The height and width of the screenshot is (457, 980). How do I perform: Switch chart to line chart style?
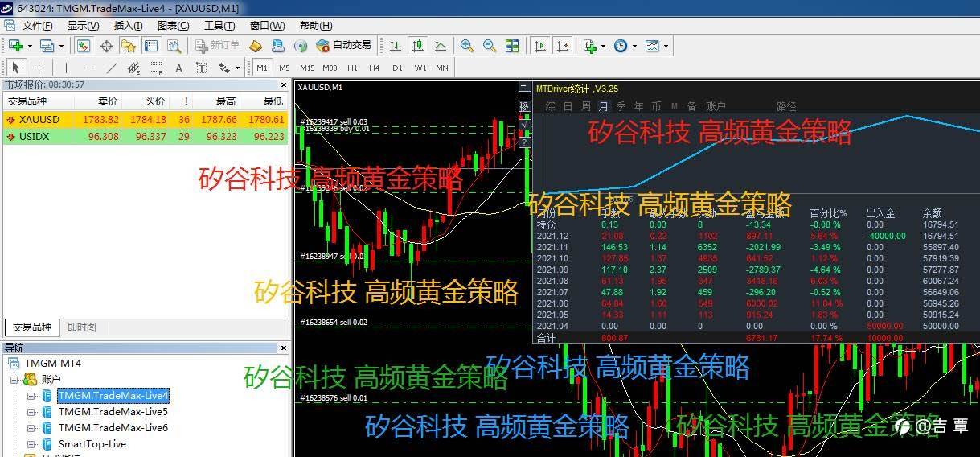click(441, 46)
